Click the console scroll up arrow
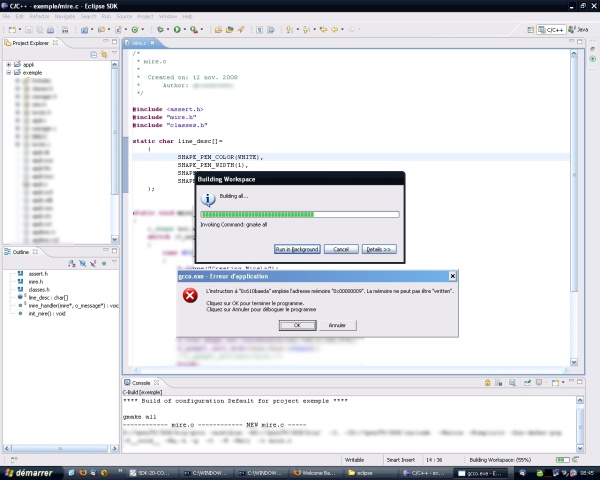The width and height of the screenshot is (600, 480). [580, 400]
